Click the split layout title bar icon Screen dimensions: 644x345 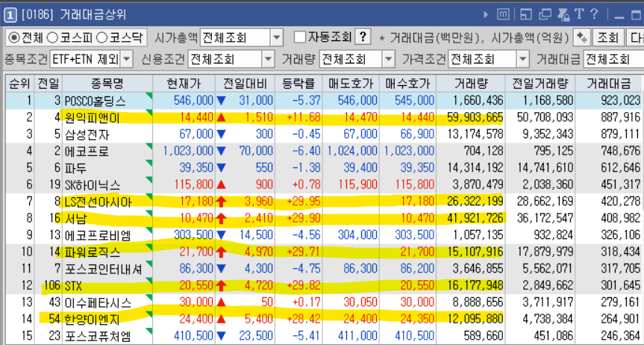pyautogui.click(x=526, y=15)
